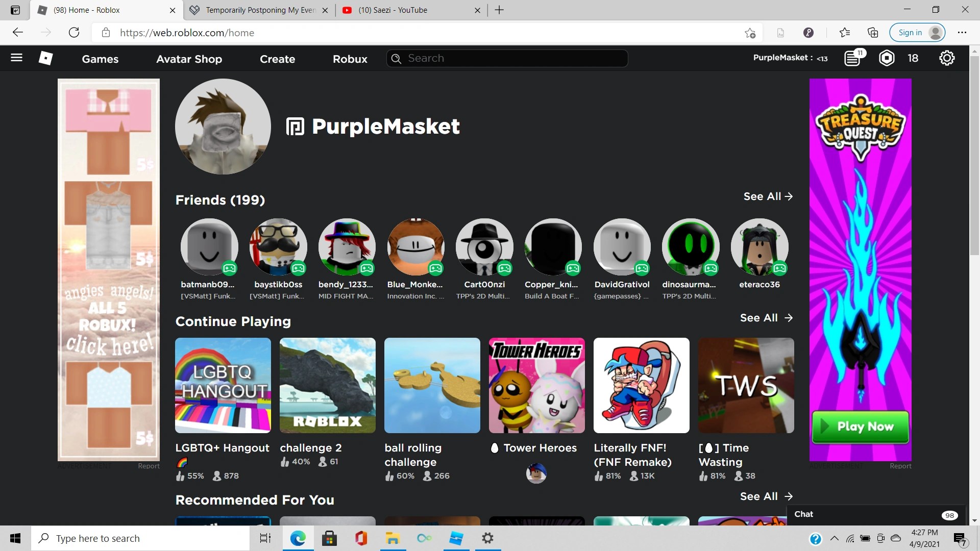Open the hamburger navigation menu
980x551 pixels.
coord(16,58)
